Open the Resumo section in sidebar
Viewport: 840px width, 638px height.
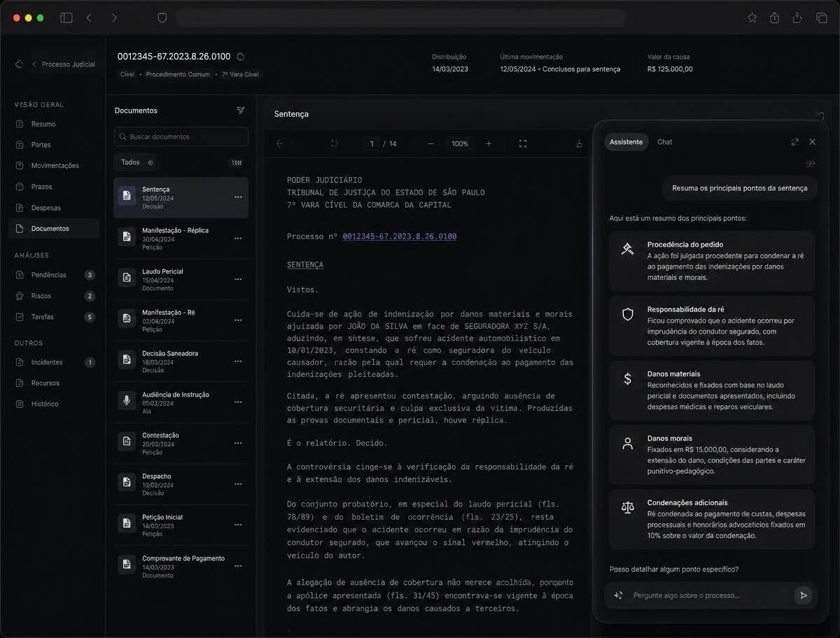coord(53,124)
